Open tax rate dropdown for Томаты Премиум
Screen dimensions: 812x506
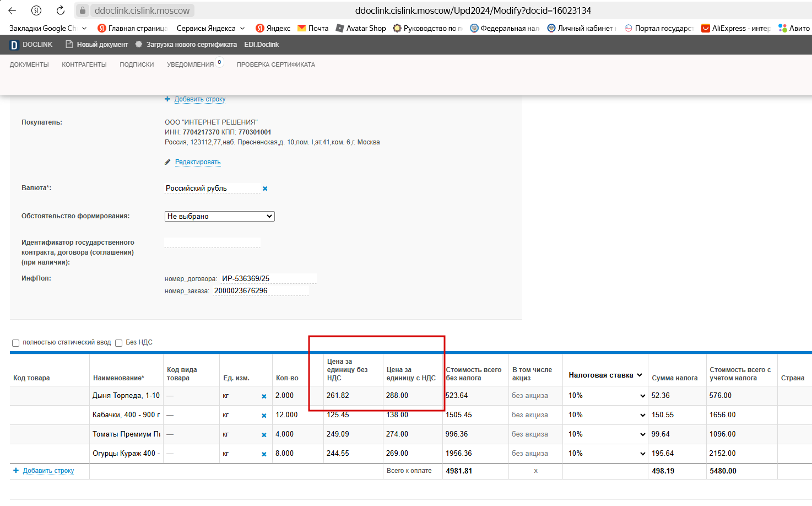pos(605,434)
